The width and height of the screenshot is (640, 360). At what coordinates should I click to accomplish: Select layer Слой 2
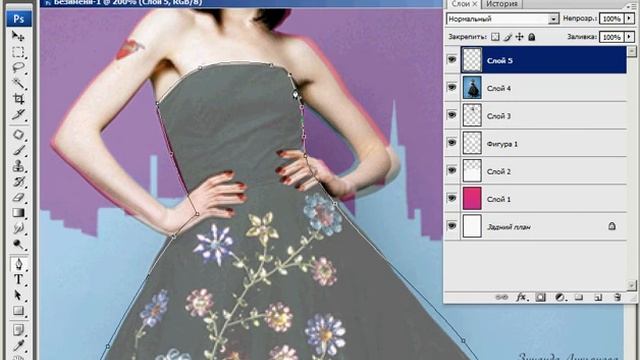pyautogui.click(x=544, y=171)
